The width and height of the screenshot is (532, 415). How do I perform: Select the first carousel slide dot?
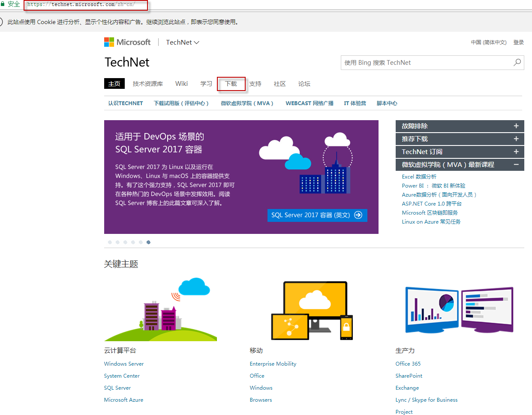coord(110,242)
